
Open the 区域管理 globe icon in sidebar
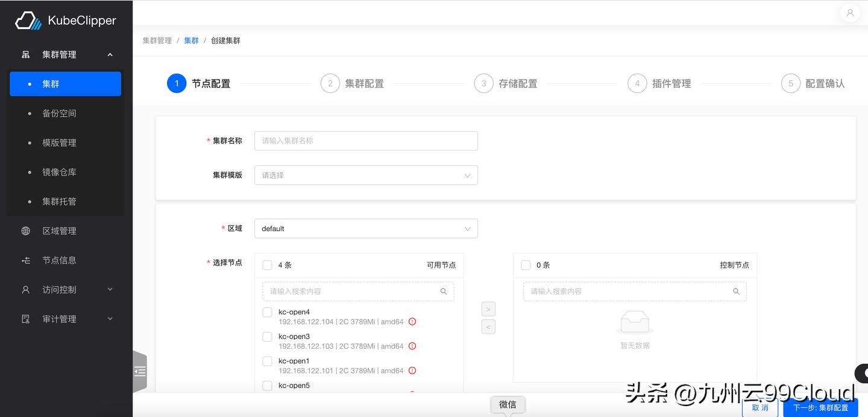click(x=25, y=231)
